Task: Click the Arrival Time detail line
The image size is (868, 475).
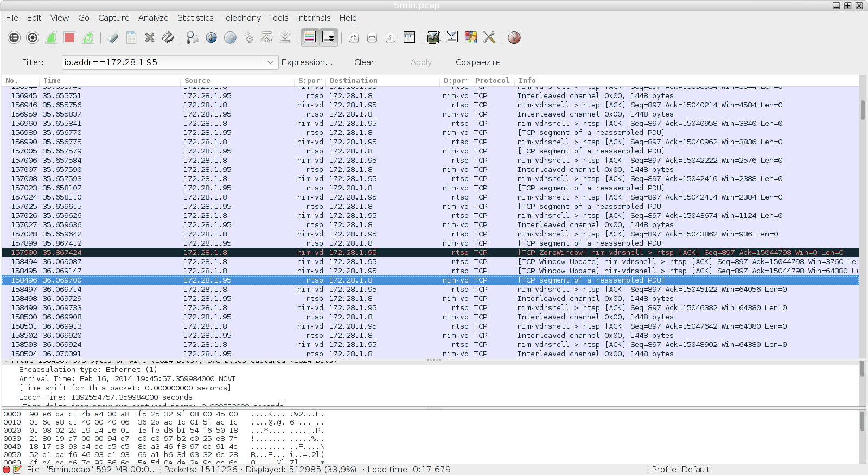Action: point(127,379)
